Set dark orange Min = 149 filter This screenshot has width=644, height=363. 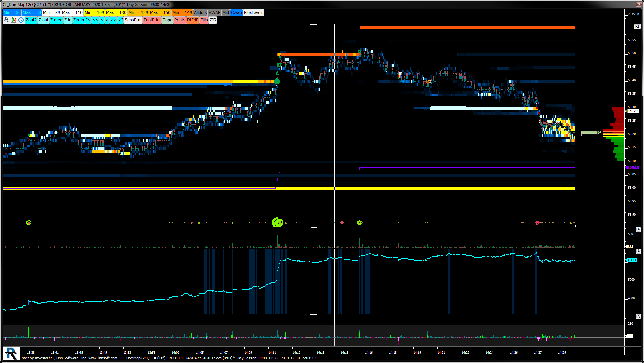point(182,13)
